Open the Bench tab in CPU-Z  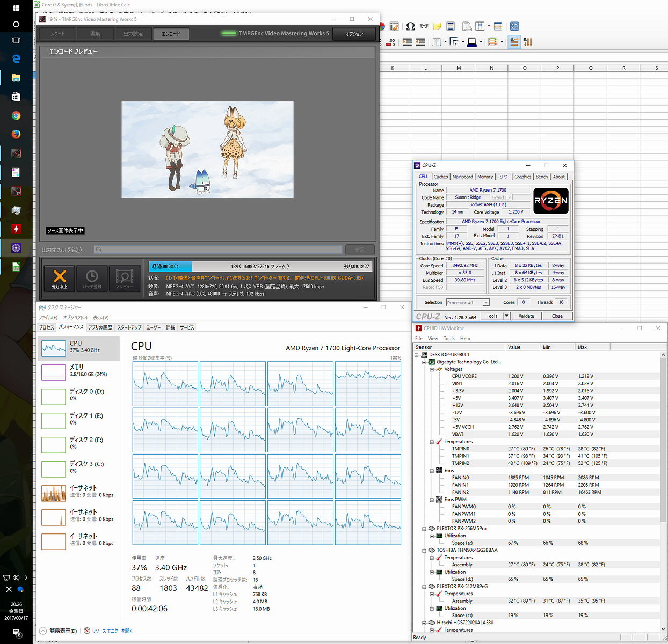542,177
